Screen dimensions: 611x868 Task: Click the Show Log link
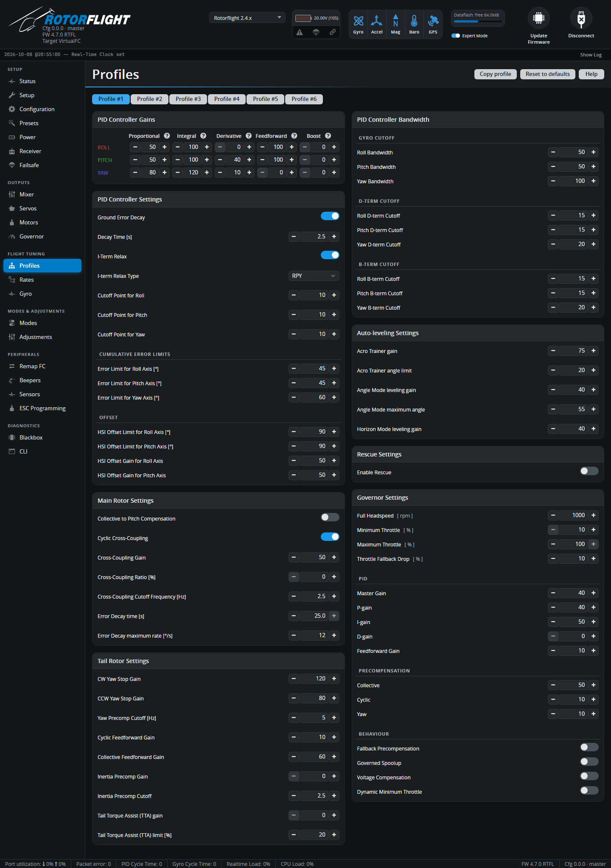point(591,55)
